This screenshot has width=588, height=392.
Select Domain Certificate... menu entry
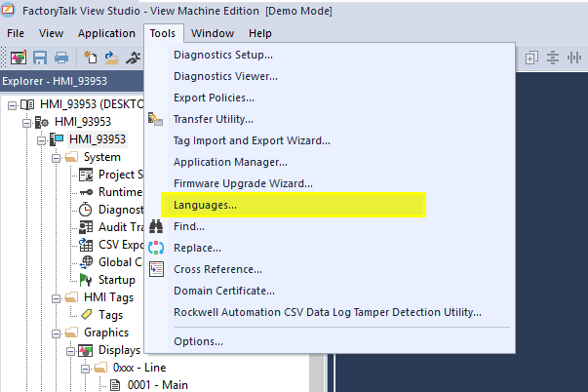coord(330,291)
